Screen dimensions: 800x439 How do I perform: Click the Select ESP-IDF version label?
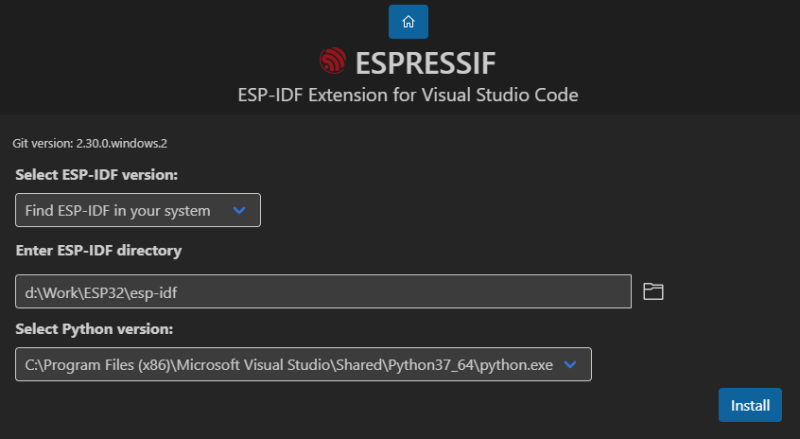[96, 175]
